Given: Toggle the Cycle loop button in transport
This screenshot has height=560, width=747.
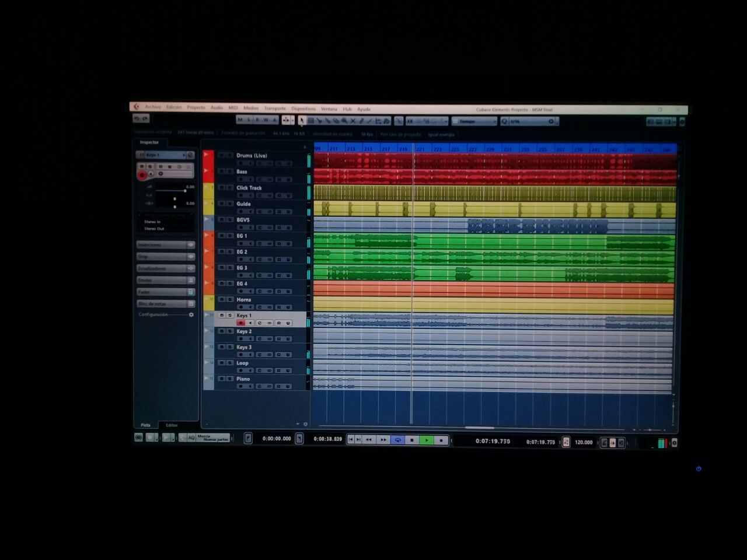Looking at the screenshot, I should (398, 440).
